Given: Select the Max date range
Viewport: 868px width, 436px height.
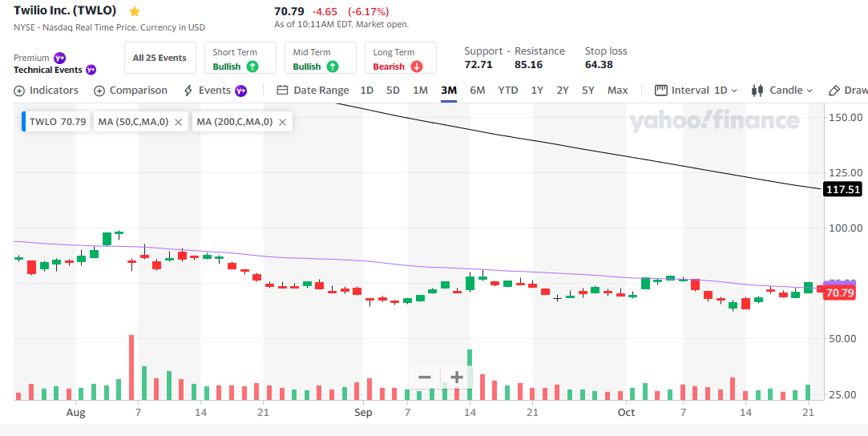Looking at the screenshot, I should 618,91.
